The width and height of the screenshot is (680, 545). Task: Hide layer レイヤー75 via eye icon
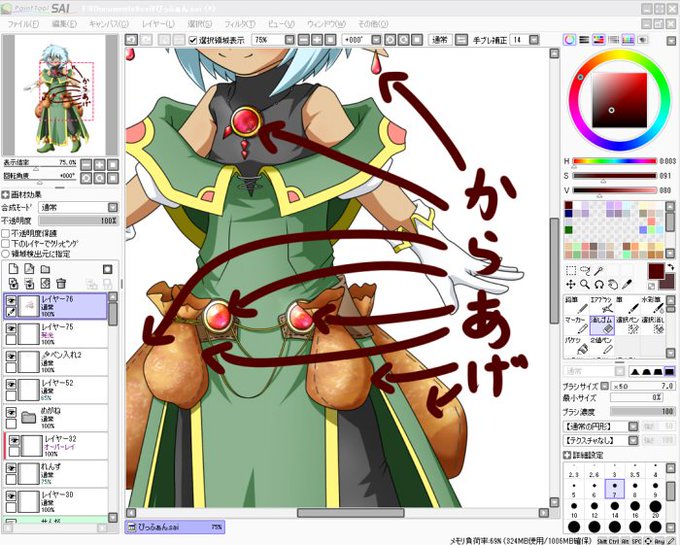click(x=11, y=328)
